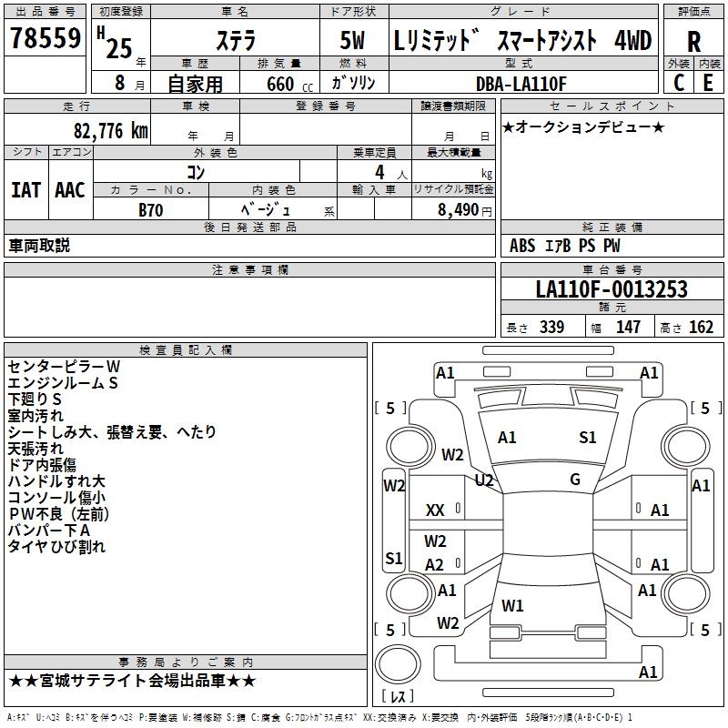Click the air conditioner code AAC
The image size is (728, 728).
[70, 190]
